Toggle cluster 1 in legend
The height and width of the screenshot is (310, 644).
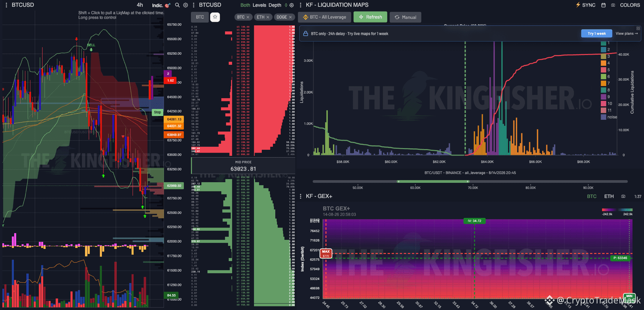pyautogui.click(x=605, y=43)
